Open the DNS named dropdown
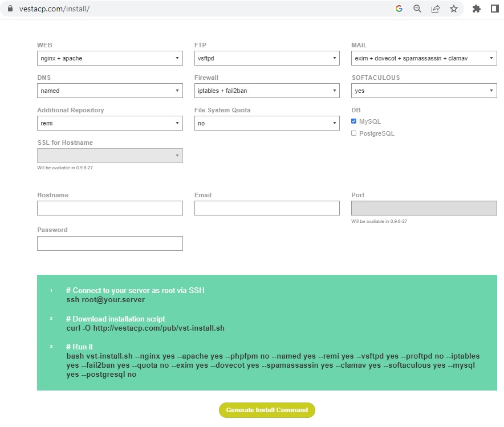The height and width of the screenshot is (427, 504). [x=110, y=91]
